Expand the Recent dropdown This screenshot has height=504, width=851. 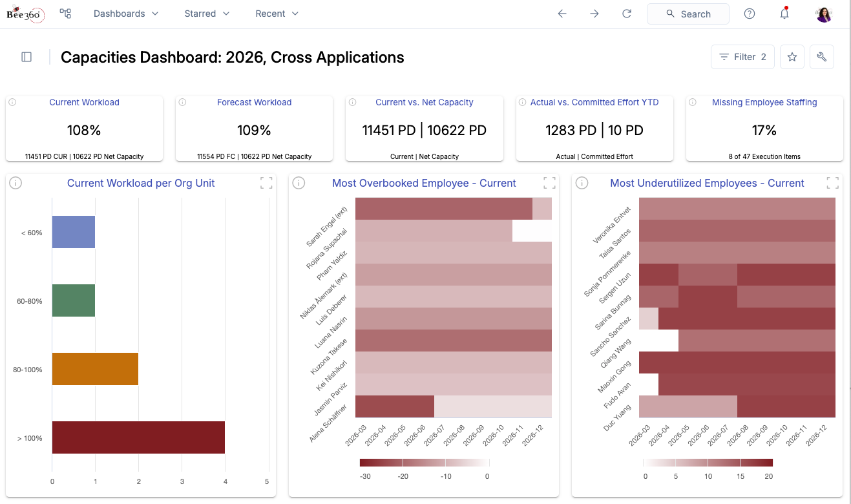(277, 14)
